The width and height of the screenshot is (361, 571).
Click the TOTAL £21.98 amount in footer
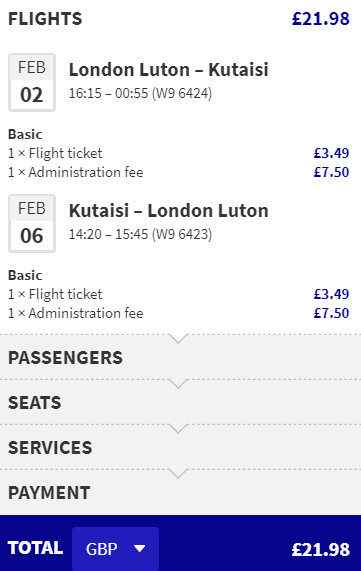coord(321,549)
